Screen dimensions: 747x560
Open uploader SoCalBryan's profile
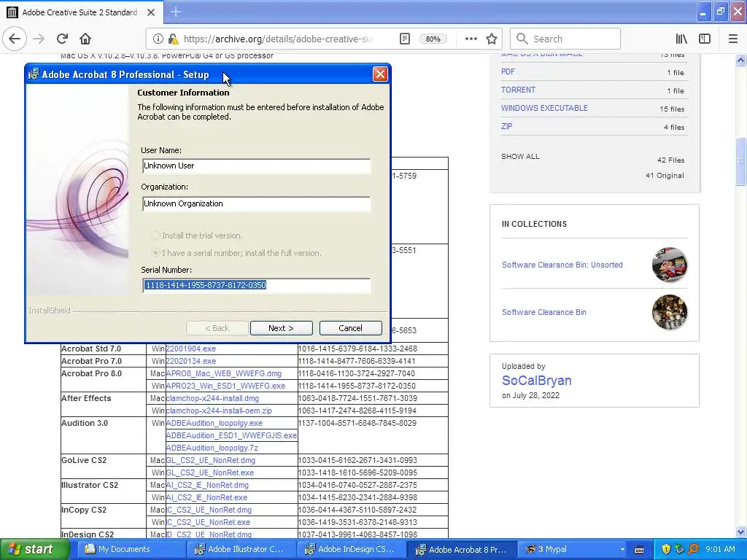(536, 381)
